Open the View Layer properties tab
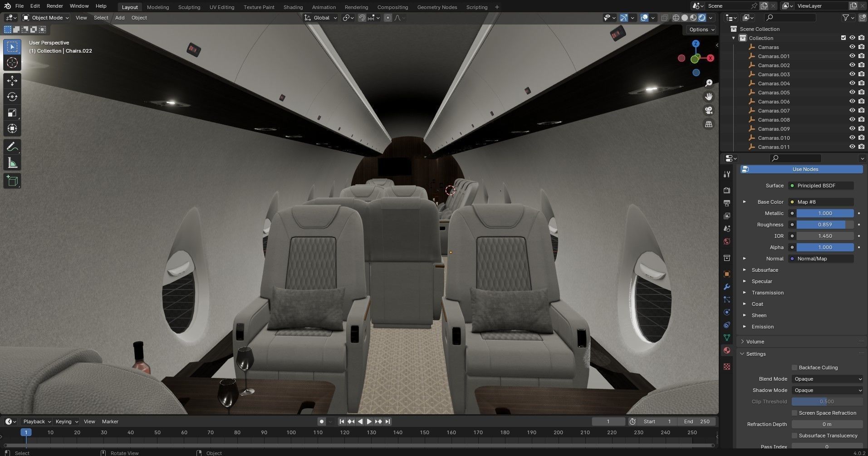This screenshot has width=868, height=456. click(x=727, y=216)
